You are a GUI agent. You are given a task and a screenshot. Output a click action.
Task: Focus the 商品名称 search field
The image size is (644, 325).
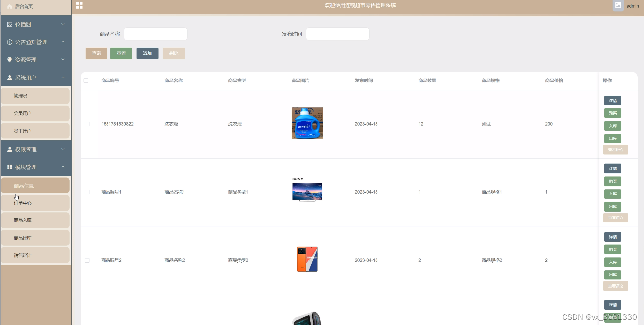click(x=156, y=34)
